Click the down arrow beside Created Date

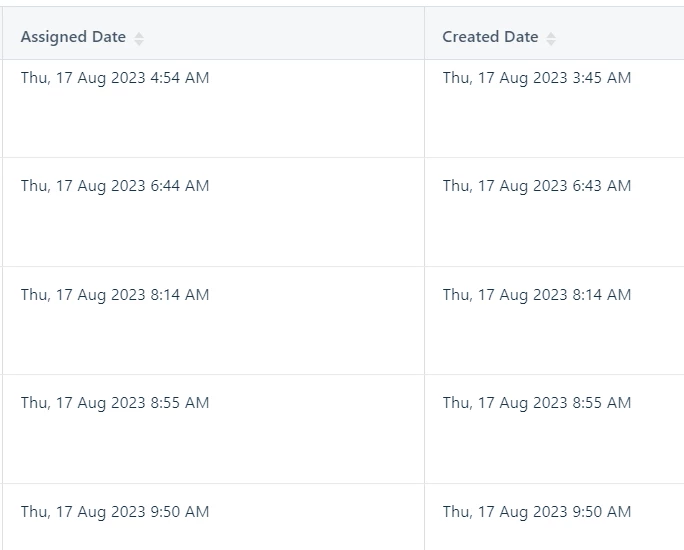coord(551,43)
